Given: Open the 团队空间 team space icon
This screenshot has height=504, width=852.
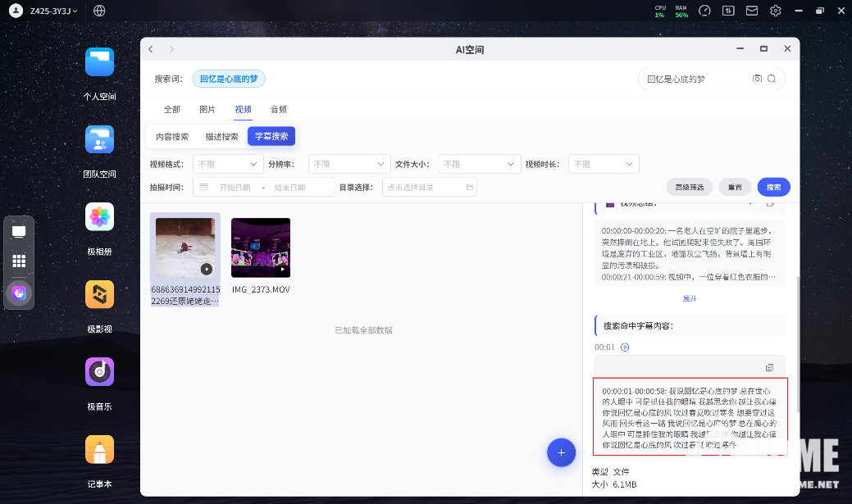Looking at the screenshot, I should 100,140.
